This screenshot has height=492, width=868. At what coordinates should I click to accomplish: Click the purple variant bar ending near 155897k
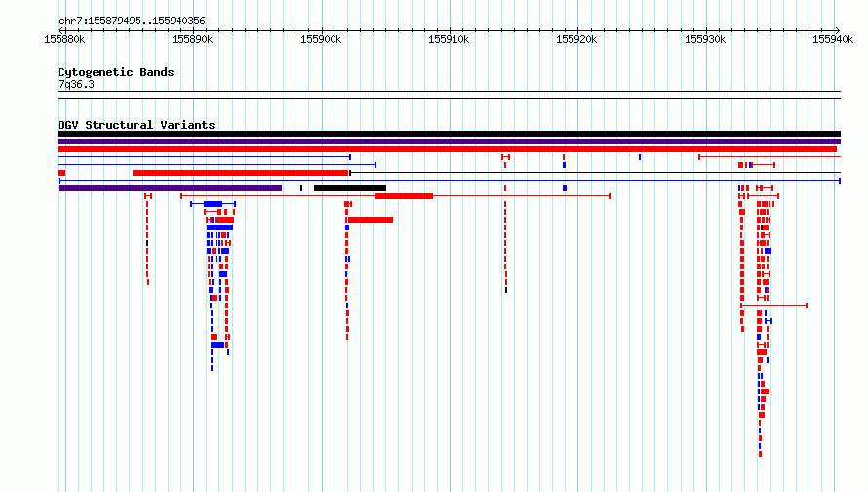(x=170, y=188)
